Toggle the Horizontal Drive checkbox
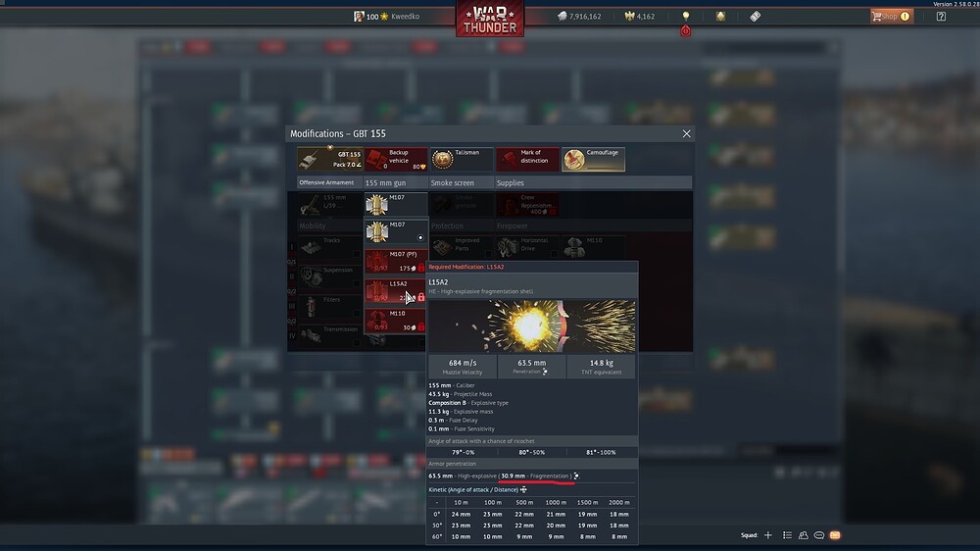 click(555, 254)
